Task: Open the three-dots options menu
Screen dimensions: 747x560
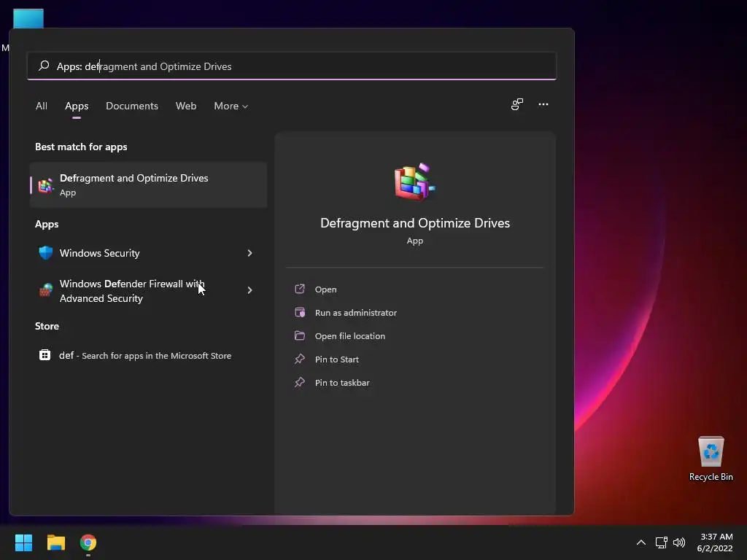Action: click(x=543, y=104)
